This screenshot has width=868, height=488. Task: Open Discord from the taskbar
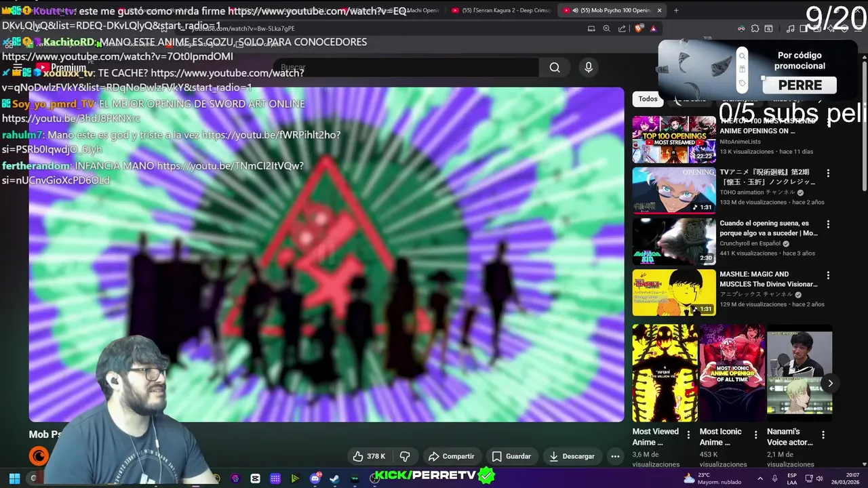315,478
